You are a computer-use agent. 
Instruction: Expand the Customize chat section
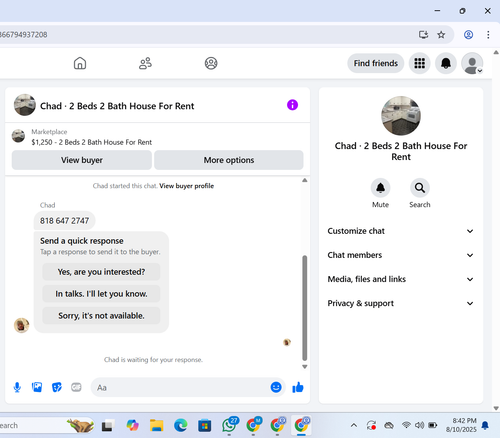click(x=401, y=231)
